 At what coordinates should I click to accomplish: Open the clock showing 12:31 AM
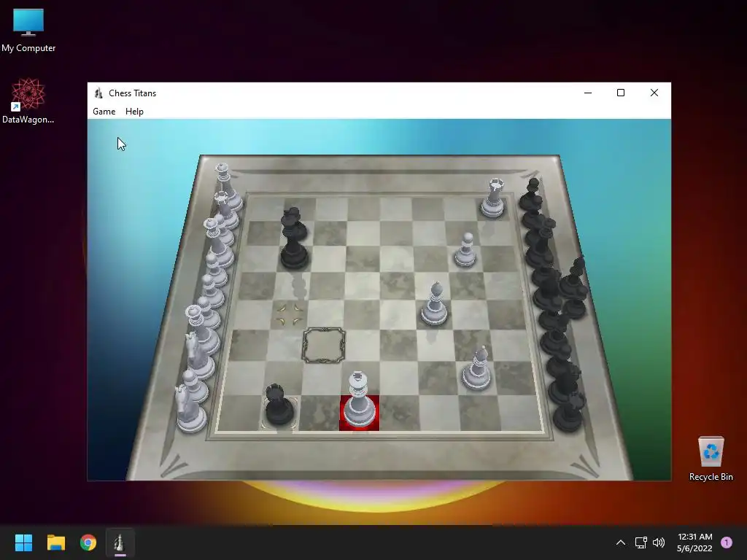(x=694, y=542)
